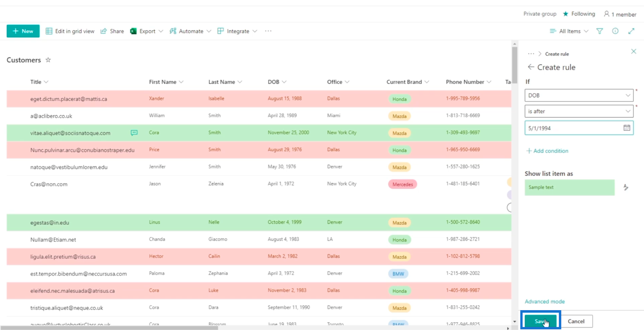The width and height of the screenshot is (644, 330).
Task: Click Honda pill in Xander row
Action: (x=399, y=99)
